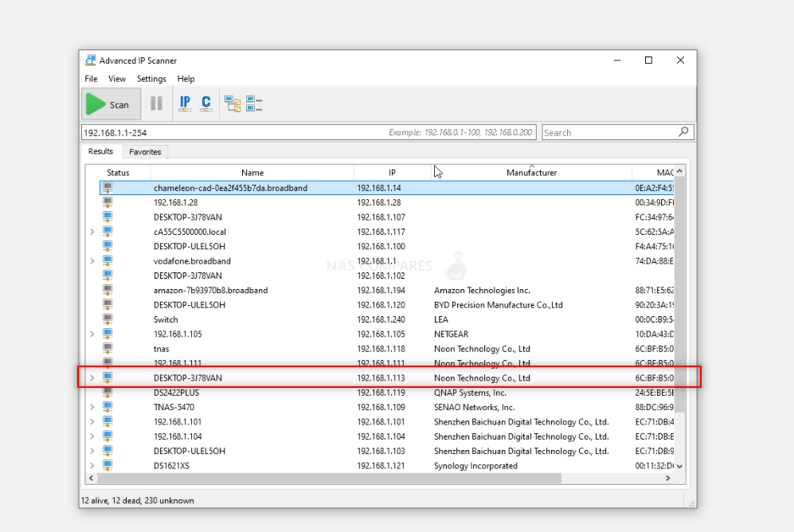Screen dimensions: 794x532
Task: Click the left arrow of horizontal scrollbar
Action: coord(91,478)
